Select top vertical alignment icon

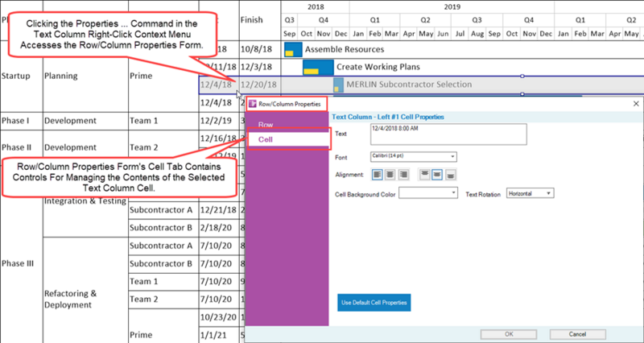click(x=425, y=175)
